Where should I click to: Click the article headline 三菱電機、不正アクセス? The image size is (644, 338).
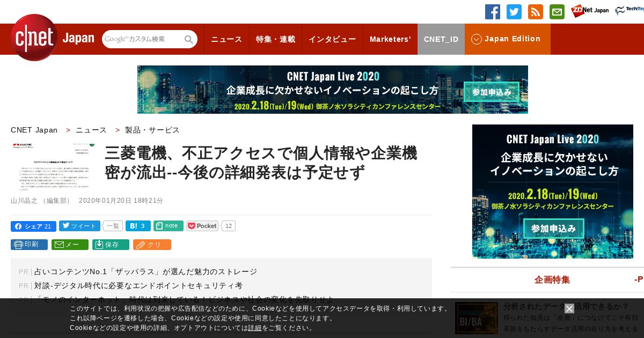[261, 163]
